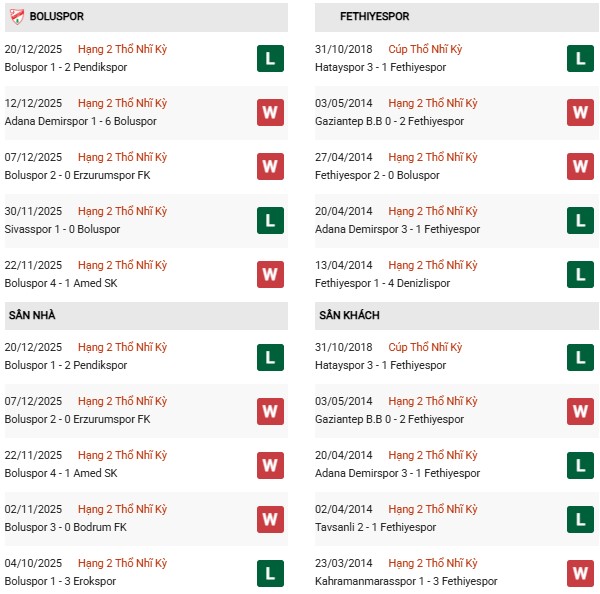Viewport: 600px width, 594px height.
Task: Open the FETHIYESPOR team header
Action: click(361, 17)
